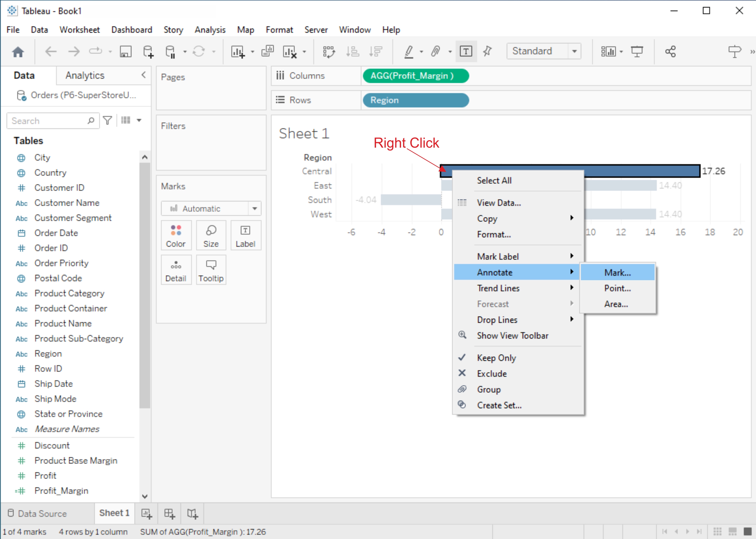
Task: Click the Swap Rows and Columns icon
Action: (x=329, y=52)
